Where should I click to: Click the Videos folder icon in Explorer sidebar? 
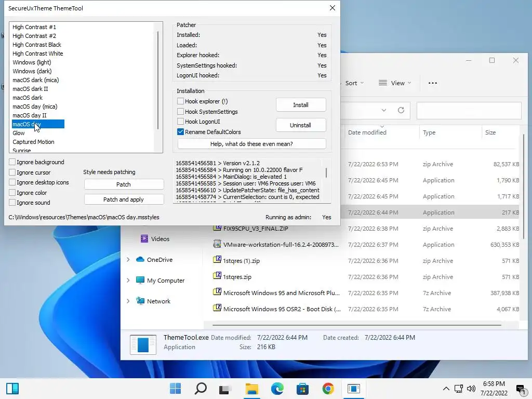pyautogui.click(x=144, y=238)
